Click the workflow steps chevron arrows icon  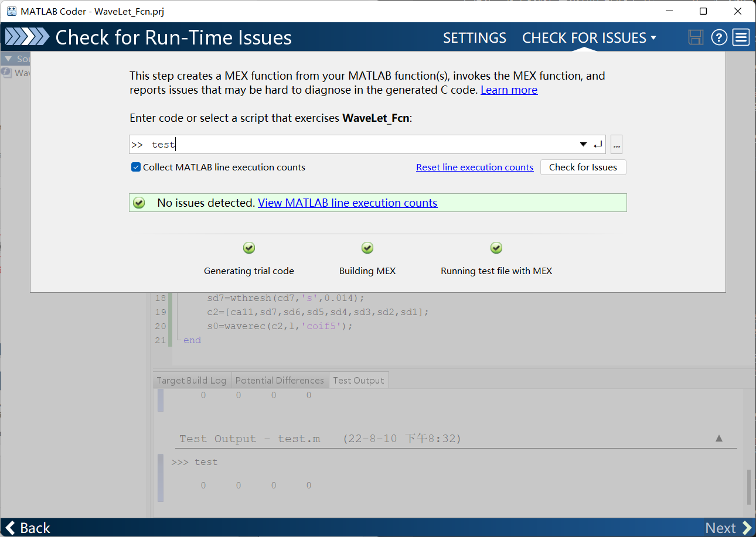tap(27, 37)
